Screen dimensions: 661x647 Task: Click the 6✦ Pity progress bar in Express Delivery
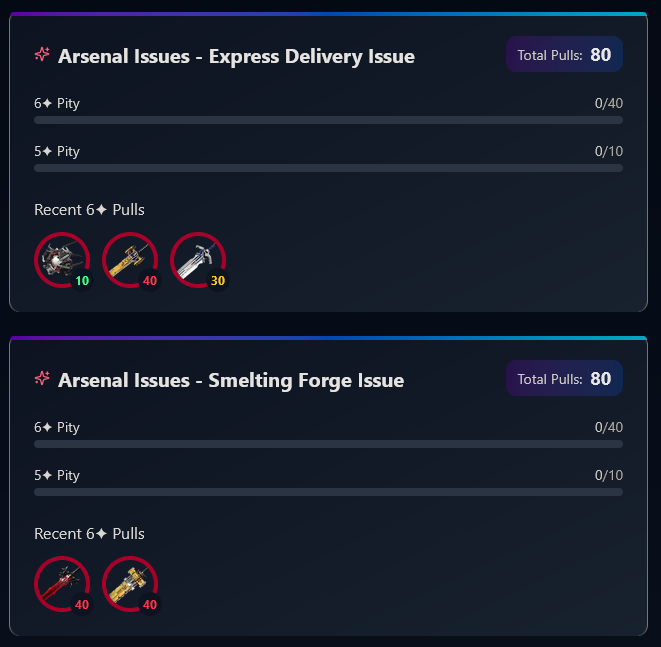328,120
